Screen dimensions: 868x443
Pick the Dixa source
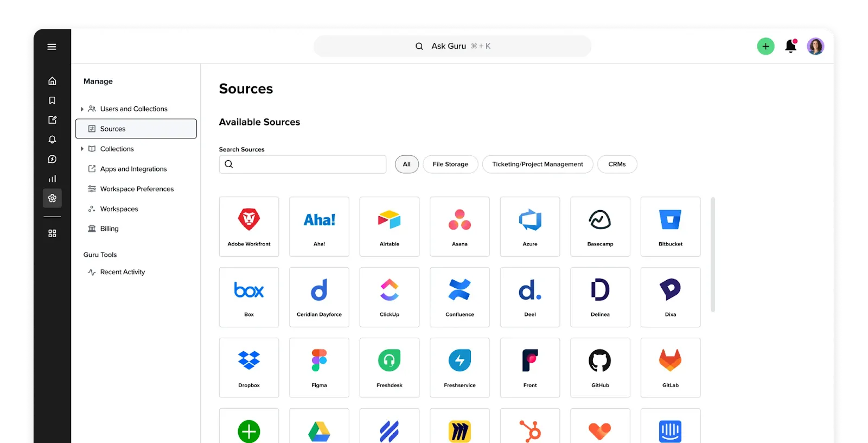point(671,297)
